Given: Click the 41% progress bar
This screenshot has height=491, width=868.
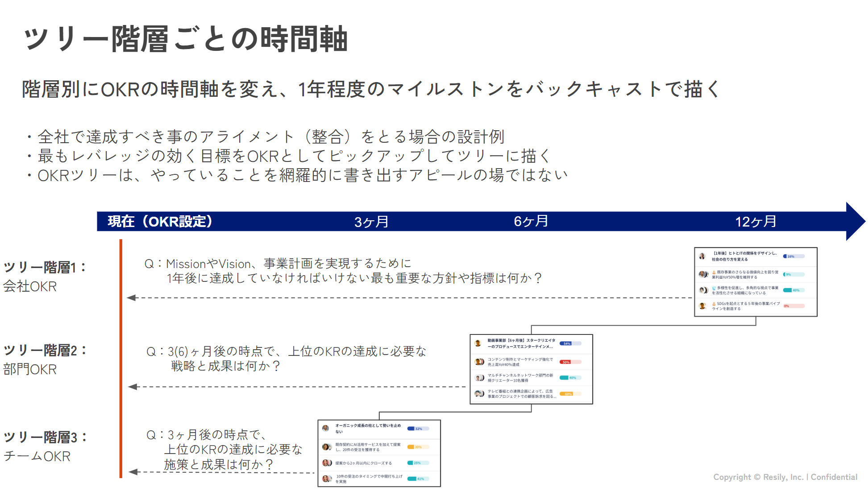Looking at the screenshot, I should 418,479.
